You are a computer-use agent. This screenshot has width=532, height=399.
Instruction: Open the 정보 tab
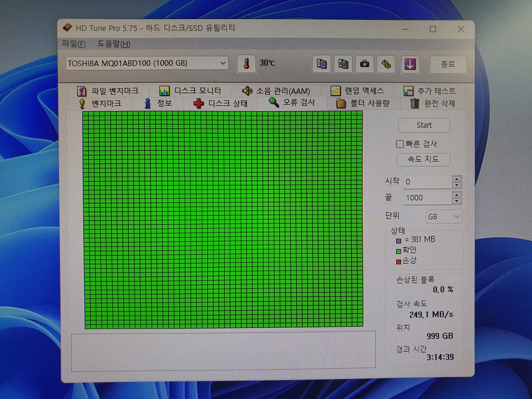[x=158, y=103]
